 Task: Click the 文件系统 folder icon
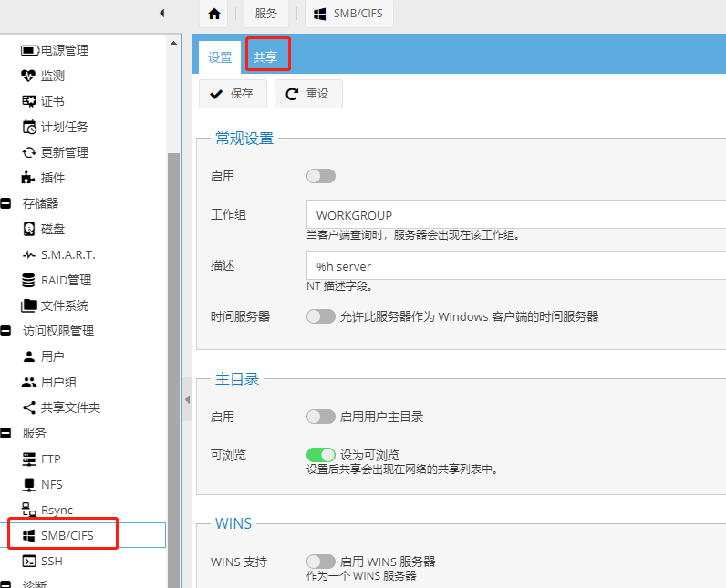pos(28,305)
